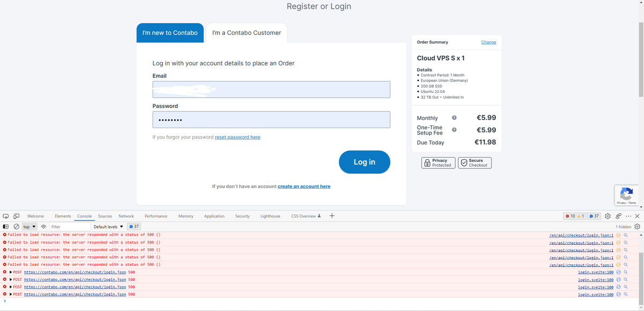The height and width of the screenshot is (311, 644).
Task: Click the Log in button
Action: (364, 162)
